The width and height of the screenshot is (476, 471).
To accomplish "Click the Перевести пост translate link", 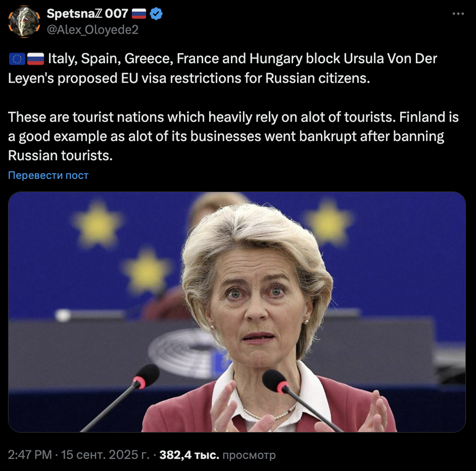I will coord(48,175).
